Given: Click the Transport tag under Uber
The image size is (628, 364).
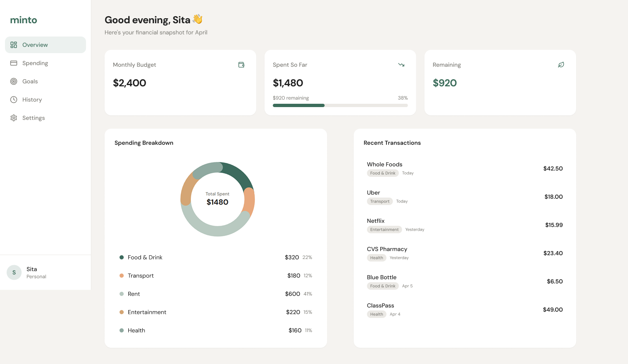Looking at the screenshot, I should 379,201.
